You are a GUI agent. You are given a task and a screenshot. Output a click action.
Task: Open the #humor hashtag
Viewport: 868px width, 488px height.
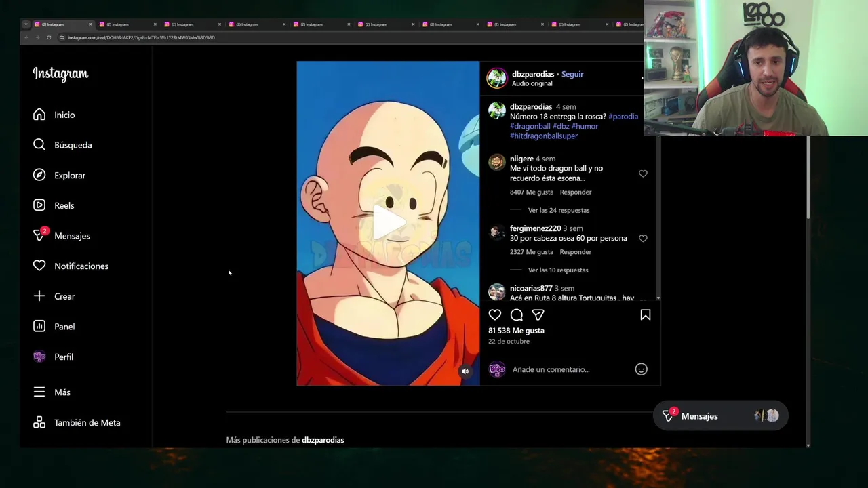coord(585,126)
